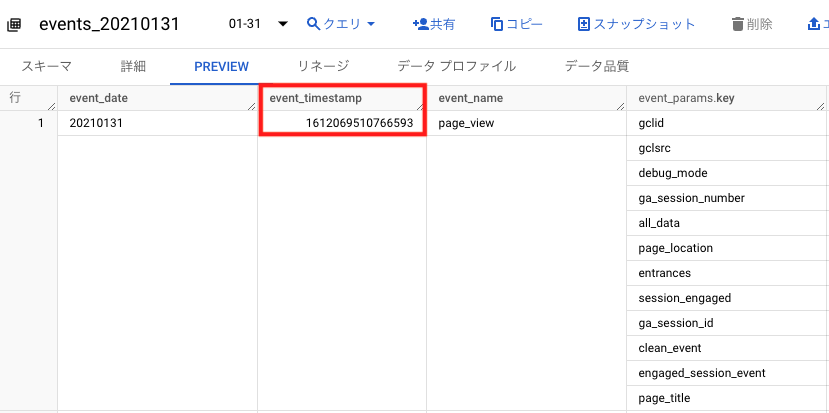Select the PREVIEW tab
829x413 pixels.
(222, 67)
